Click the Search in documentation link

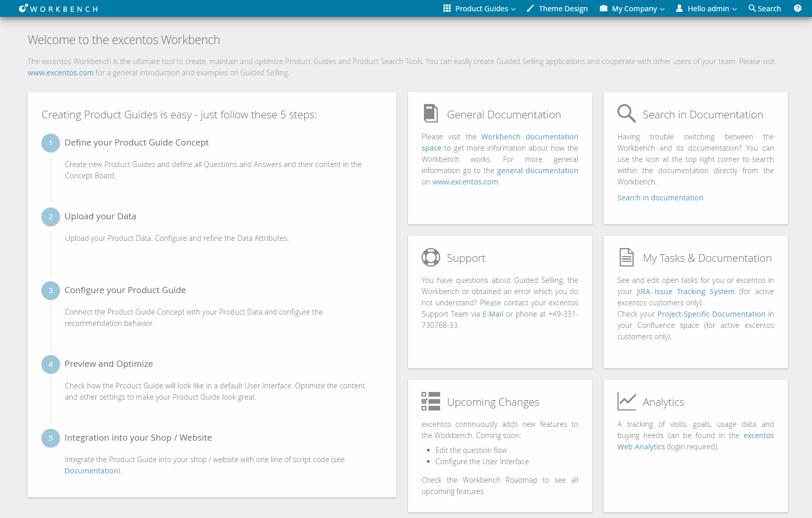click(660, 198)
